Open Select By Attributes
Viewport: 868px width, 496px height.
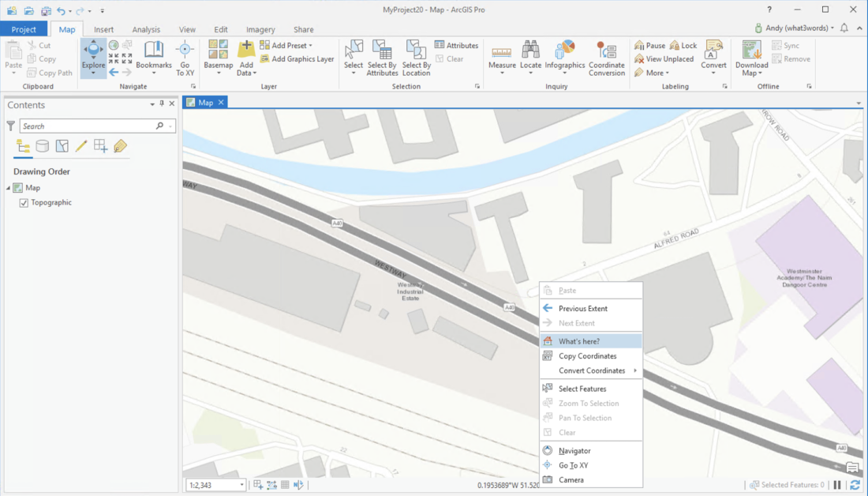[x=382, y=58]
